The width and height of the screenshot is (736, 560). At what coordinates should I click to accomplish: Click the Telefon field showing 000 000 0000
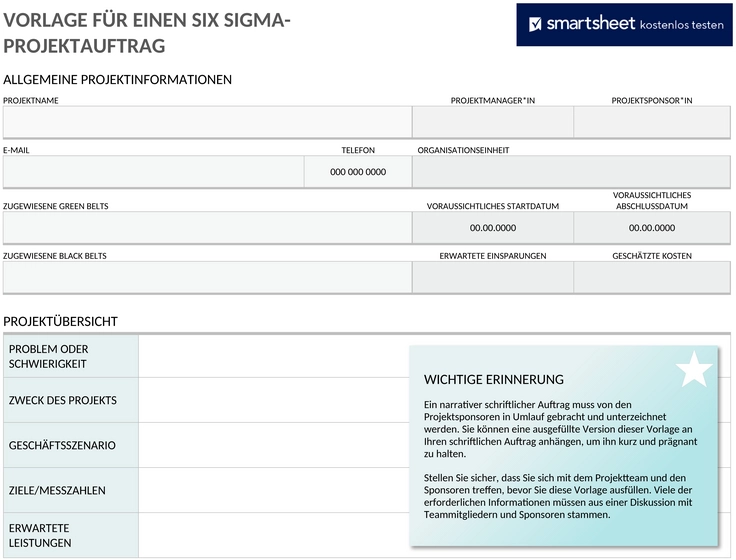(358, 172)
